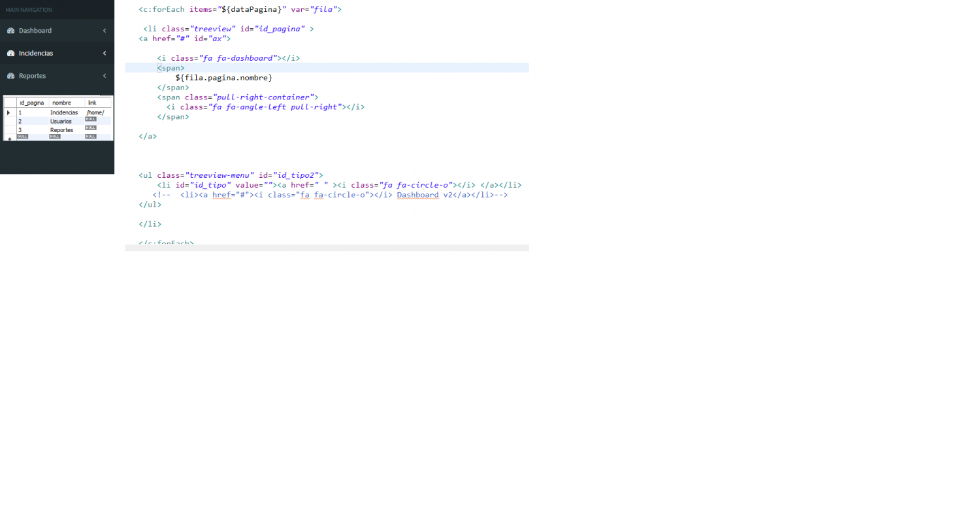
Task: Click the NULL link cell in the Usuarios row
Action: (x=91, y=119)
